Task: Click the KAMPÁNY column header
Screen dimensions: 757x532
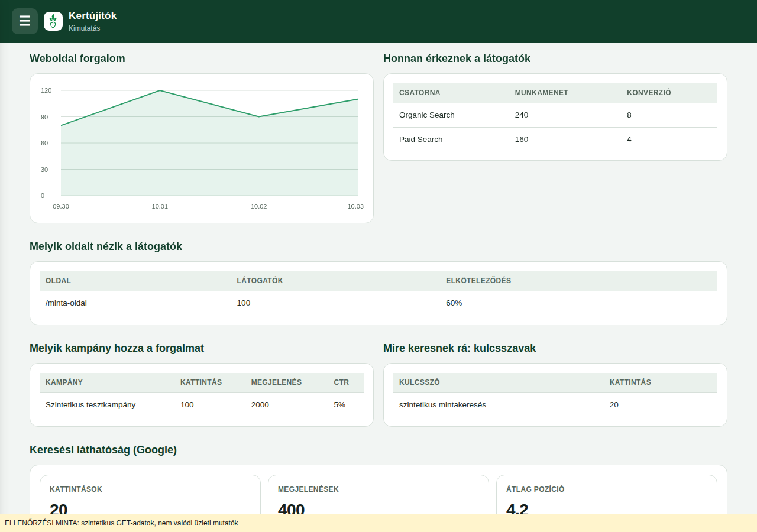Action: (64, 382)
